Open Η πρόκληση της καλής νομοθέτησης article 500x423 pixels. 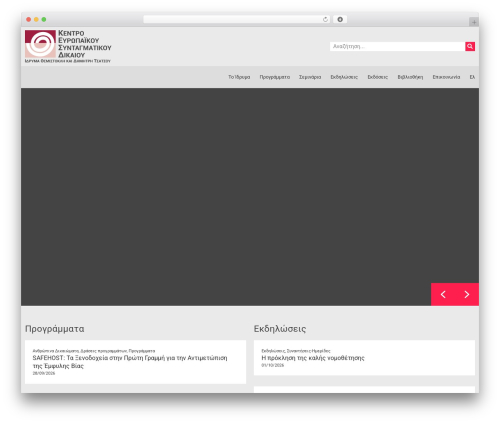coord(313,358)
